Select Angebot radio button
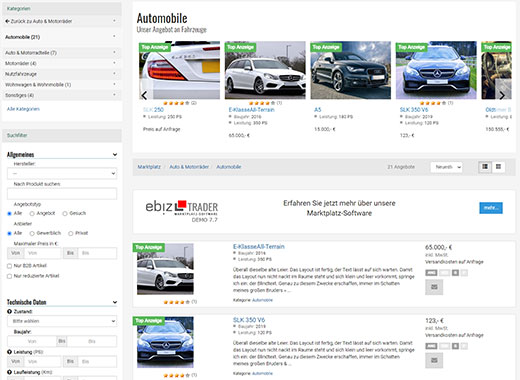 [x=32, y=213]
